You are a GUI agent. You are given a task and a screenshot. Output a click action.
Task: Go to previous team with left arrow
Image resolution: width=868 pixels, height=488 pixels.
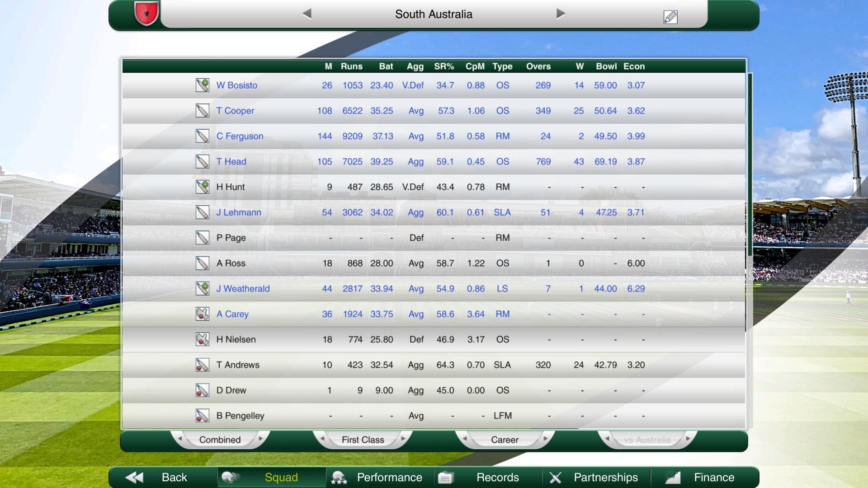tap(307, 14)
